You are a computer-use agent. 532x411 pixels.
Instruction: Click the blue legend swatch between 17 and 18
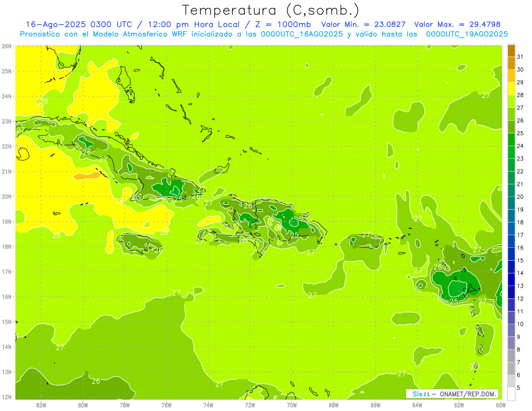pyautogui.click(x=511, y=228)
